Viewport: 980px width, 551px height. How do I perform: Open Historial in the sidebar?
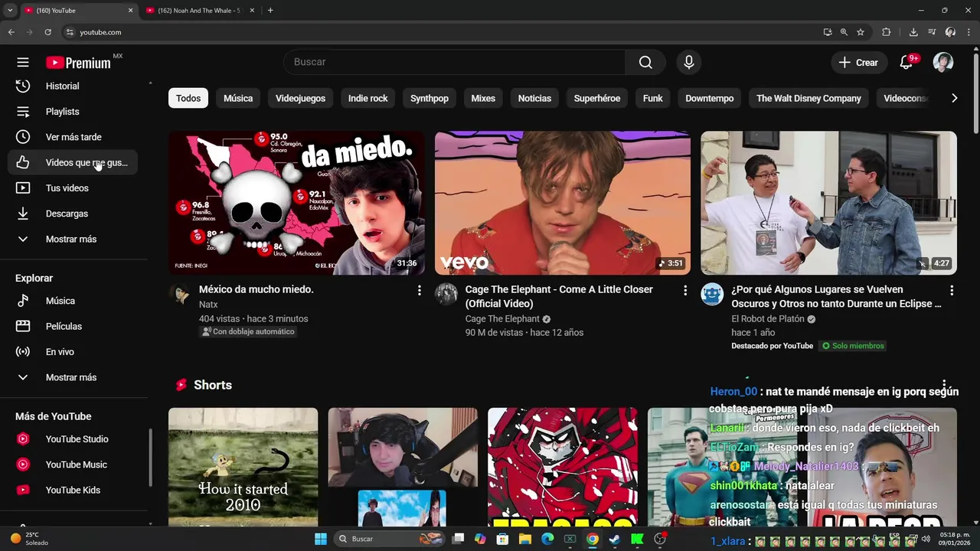73,86
